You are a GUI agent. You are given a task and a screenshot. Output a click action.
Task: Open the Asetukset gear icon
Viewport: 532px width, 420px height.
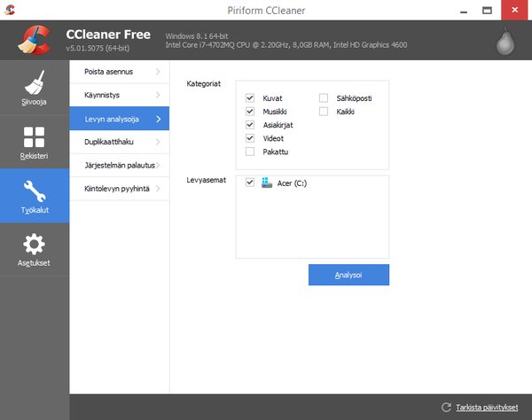[x=34, y=244]
